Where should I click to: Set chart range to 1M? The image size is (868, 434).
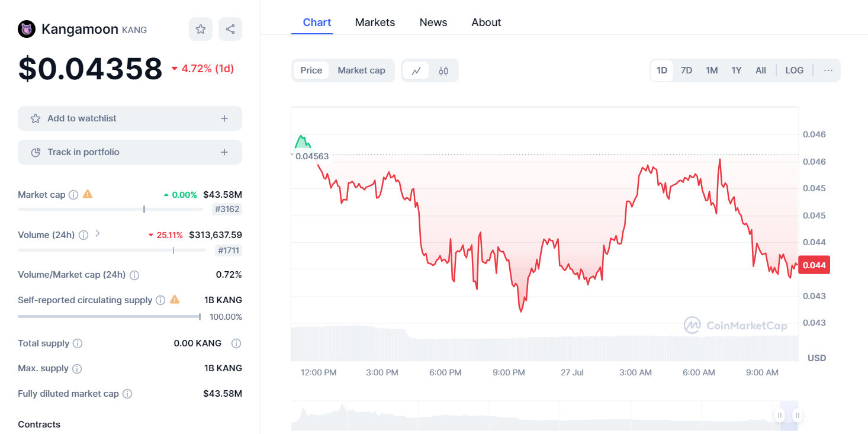click(x=712, y=70)
